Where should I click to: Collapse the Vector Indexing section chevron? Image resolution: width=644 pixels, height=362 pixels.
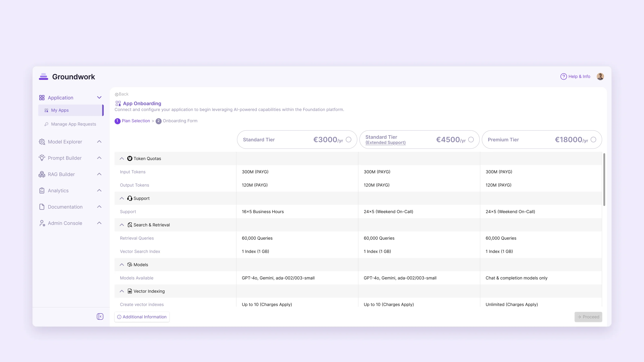pos(122,291)
